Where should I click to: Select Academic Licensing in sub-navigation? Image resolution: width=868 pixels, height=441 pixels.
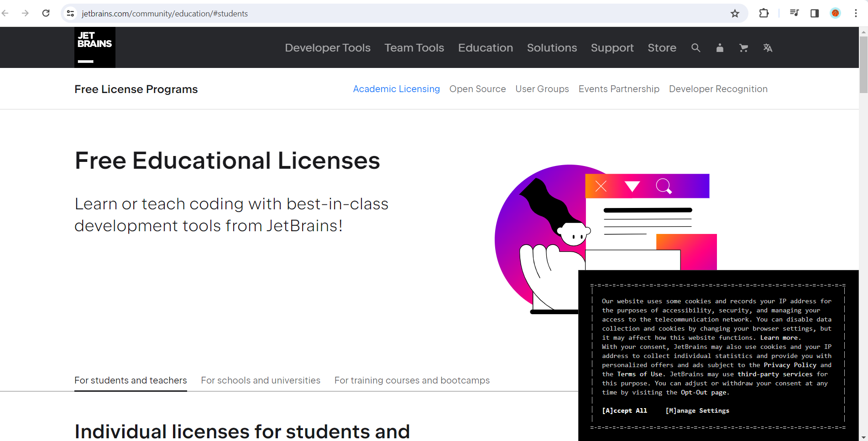[x=397, y=89]
